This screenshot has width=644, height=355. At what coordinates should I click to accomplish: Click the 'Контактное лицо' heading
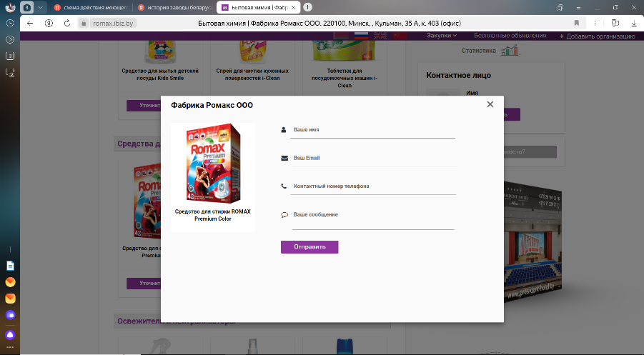tap(458, 76)
